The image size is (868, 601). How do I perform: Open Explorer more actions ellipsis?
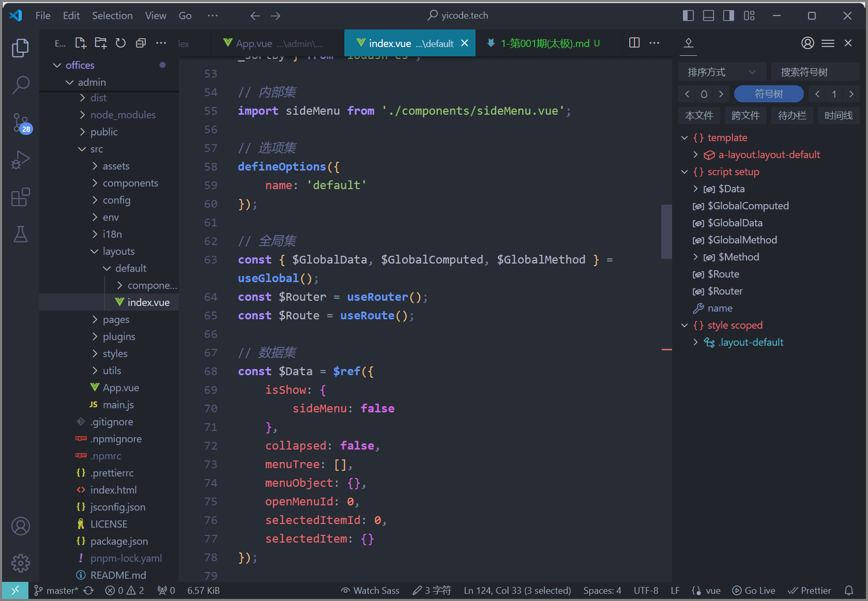tap(161, 43)
